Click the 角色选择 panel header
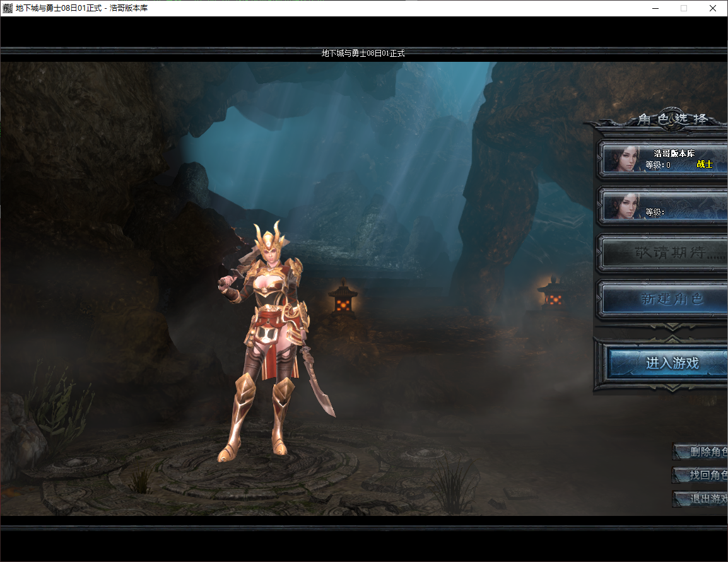 tap(672, 119)
